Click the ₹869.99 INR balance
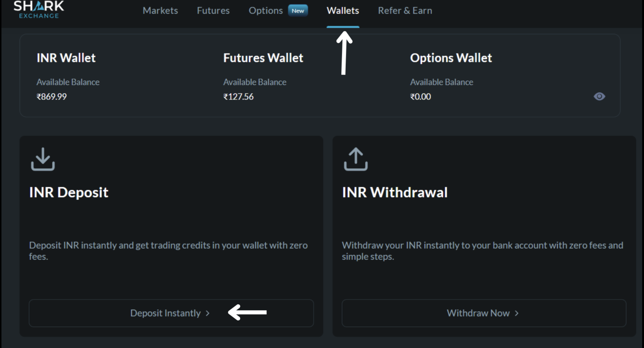 click(52, 97)
